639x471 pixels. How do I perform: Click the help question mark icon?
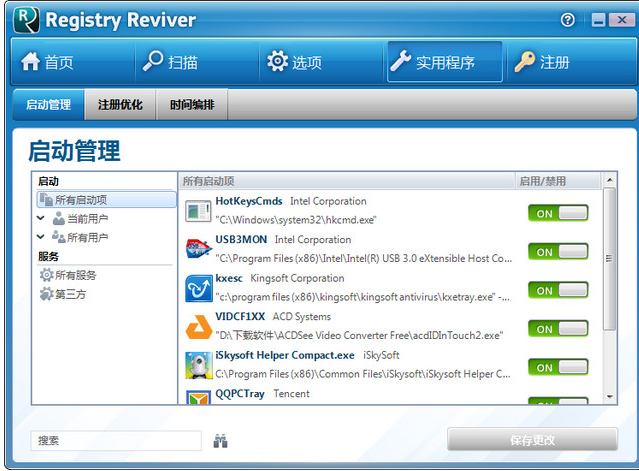(x=568, y=19)
